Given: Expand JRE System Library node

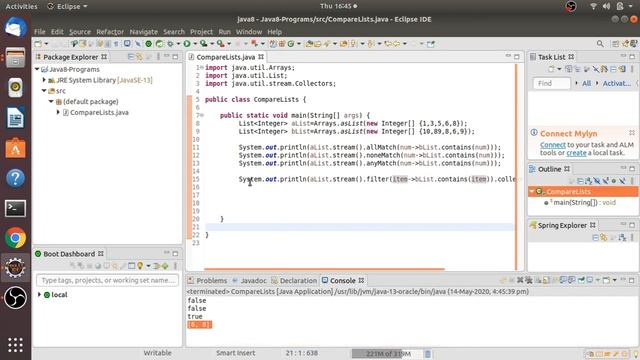Looking at the screenshot, I should click(x=44, y=80).
